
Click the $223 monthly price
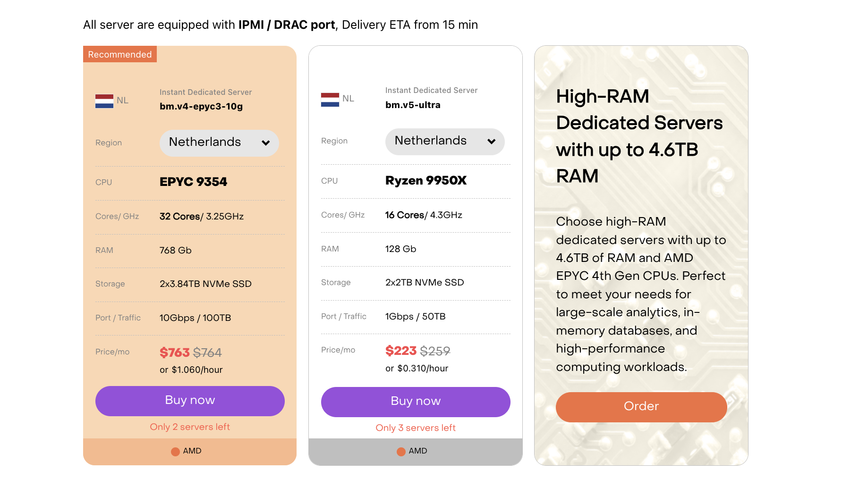coord(400,351)
